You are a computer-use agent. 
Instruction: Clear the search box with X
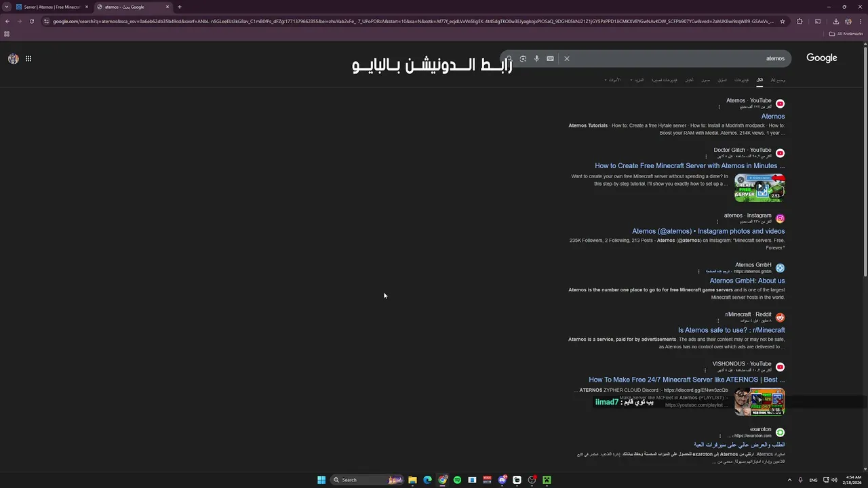[567, 58]
